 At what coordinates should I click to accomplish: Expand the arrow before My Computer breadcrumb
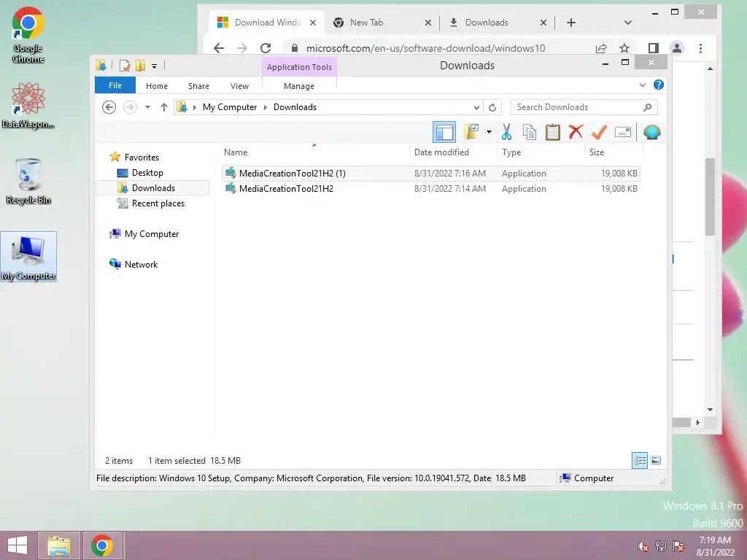pos(194,107)
